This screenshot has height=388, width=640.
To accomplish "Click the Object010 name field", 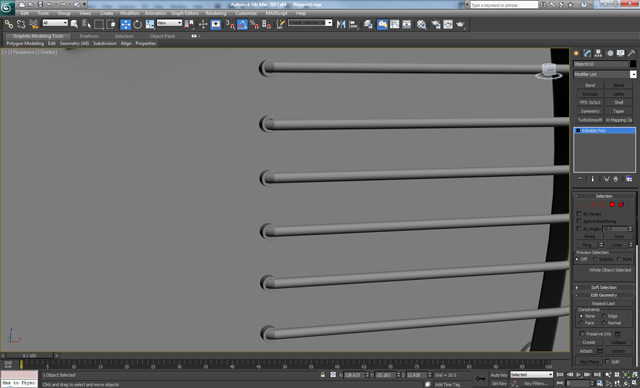I will (601, 64).
